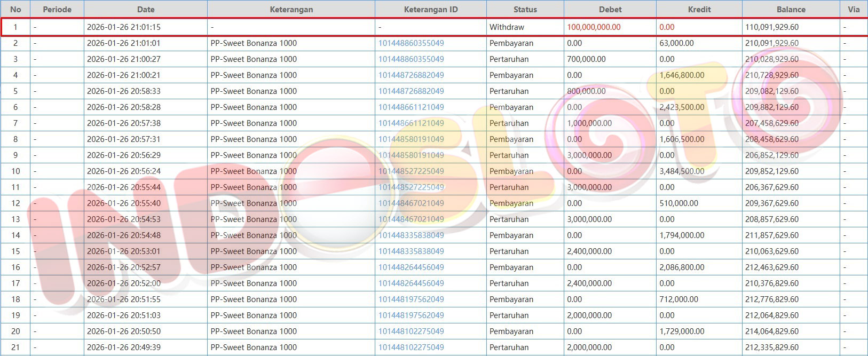Open ID 101448197562049 link in row 18

(x=411, y=299)
